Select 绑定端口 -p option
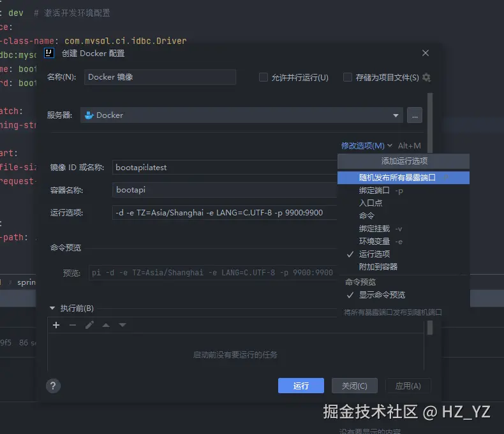The height and width of the screenshot is (434, 504). pos(403,191)
